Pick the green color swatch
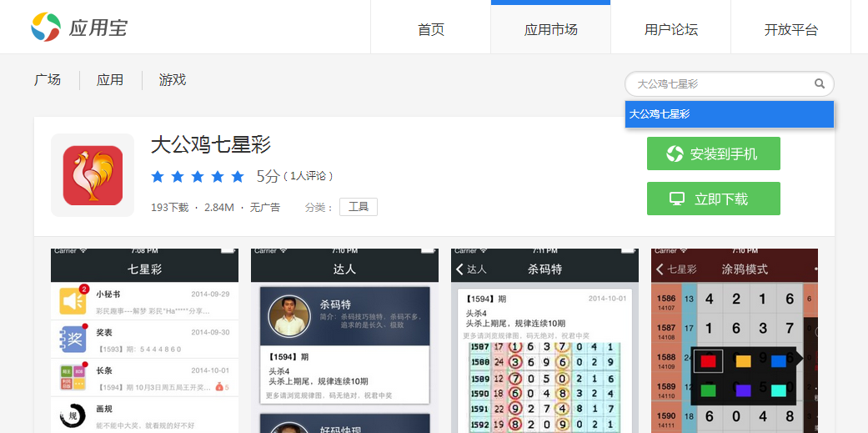The width and height of the screenshot is (868, 433). point(709,390)
